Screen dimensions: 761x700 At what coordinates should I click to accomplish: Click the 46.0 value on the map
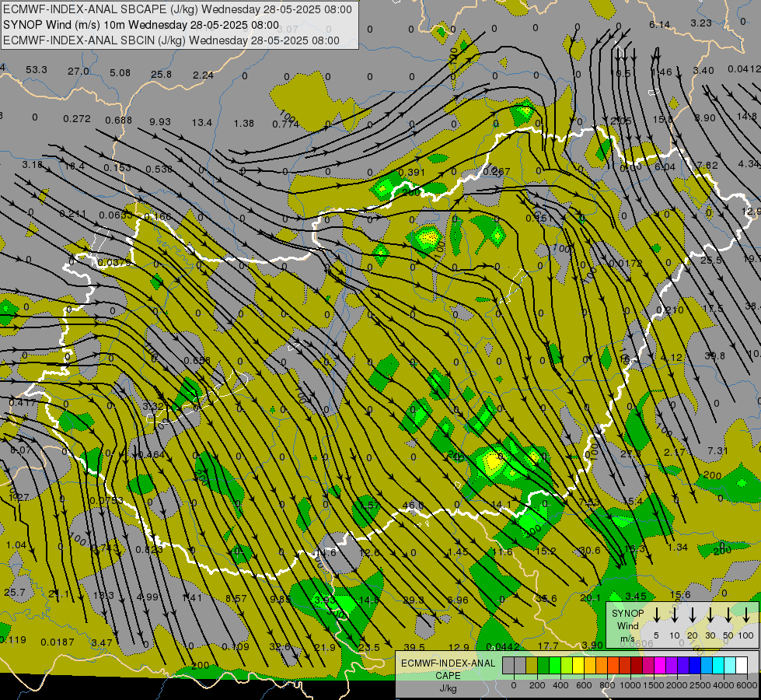click(413, 506)
